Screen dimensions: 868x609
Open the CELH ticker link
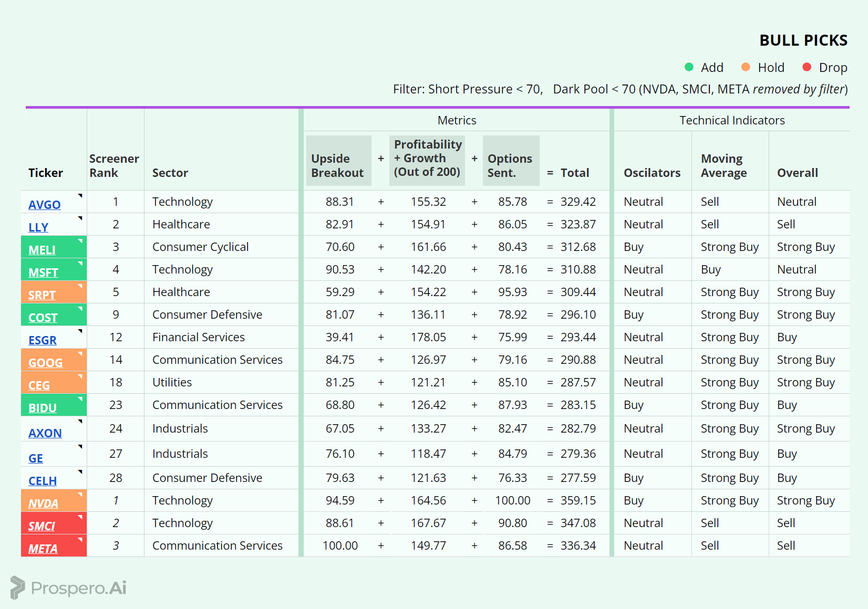[x=43, y=481]
